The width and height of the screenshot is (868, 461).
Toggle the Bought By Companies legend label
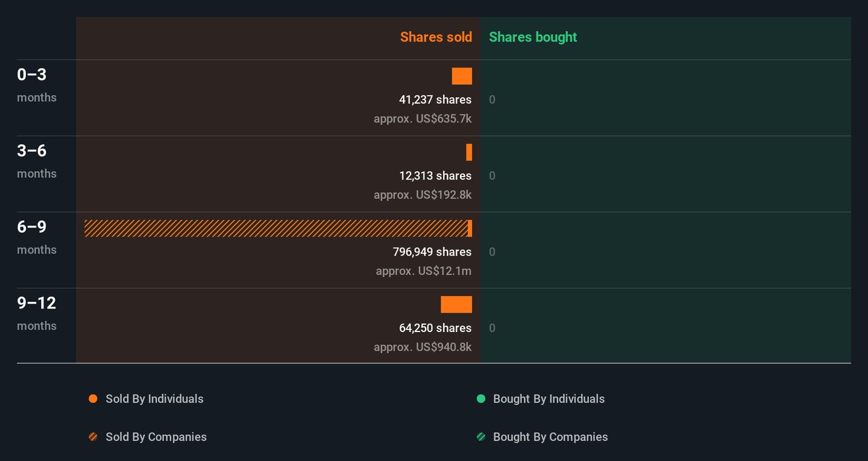tap(550, 437)
